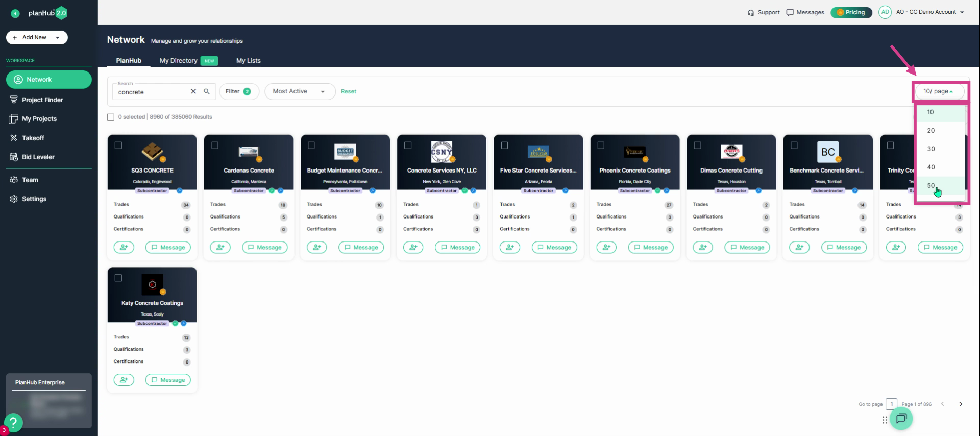Select the Five Star Concrete checkbox
The height and width of the screenshot is (436, 980).
point(504,146)
